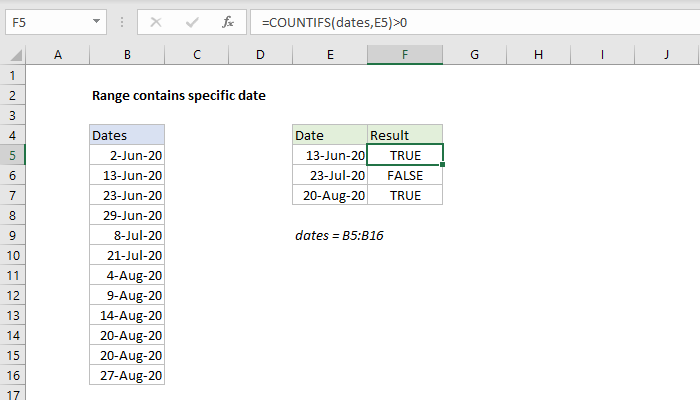Select column J header

[x=665, y=55]
